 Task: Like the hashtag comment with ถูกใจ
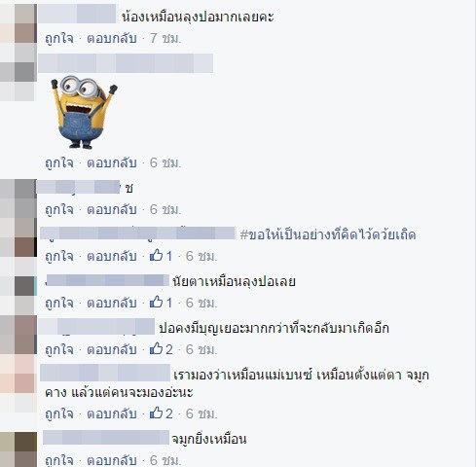tap(59, 257)
